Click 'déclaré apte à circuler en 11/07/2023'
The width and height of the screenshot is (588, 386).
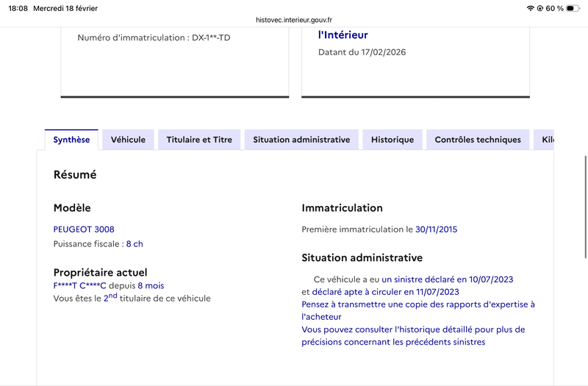coord(385,292)
